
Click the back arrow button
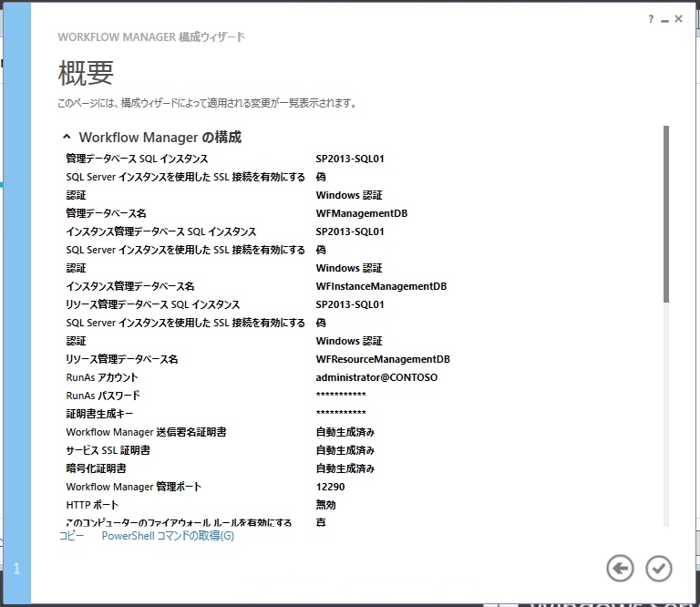point(620,568)
